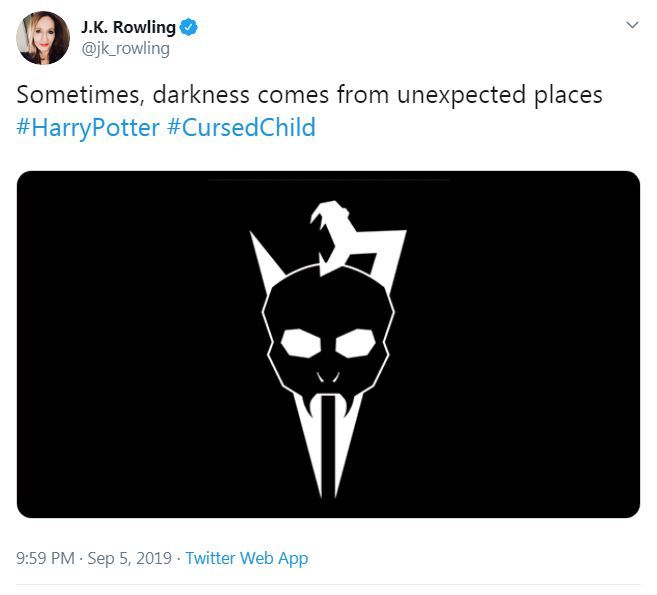This screenshot has width=657, height=595.
Task: Click the skull's right eye socket
Action: (356, 345)
